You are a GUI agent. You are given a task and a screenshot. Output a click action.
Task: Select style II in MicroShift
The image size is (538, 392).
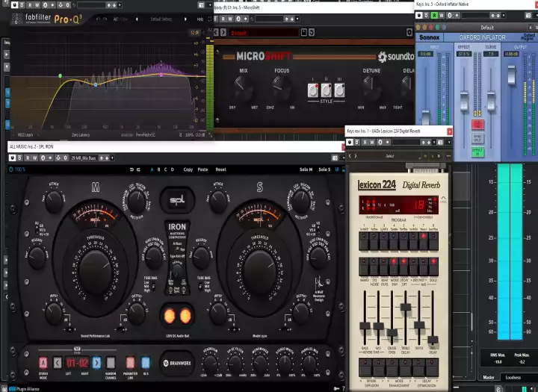[326, 90]
